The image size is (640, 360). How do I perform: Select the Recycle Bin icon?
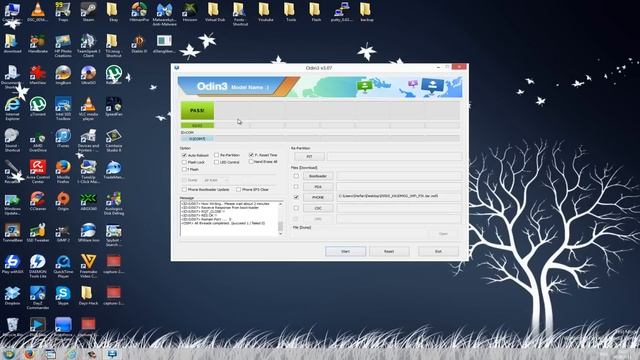[12, 327]
